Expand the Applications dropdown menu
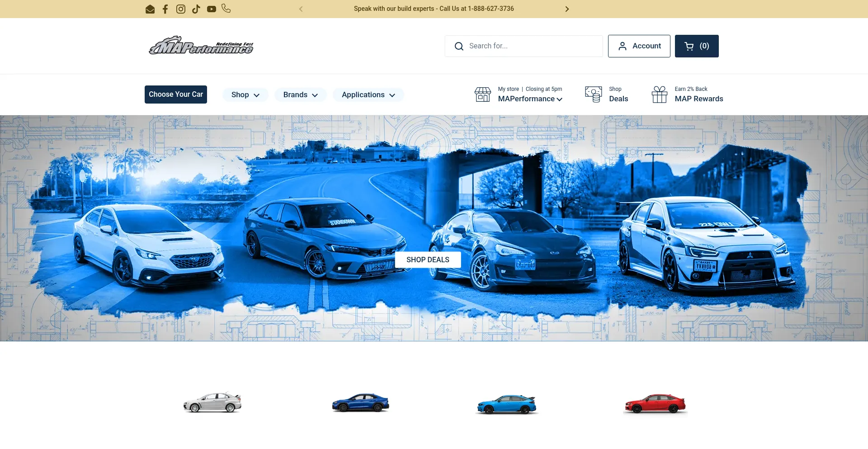This screenshot has height=449, width=868. point(368,95)
